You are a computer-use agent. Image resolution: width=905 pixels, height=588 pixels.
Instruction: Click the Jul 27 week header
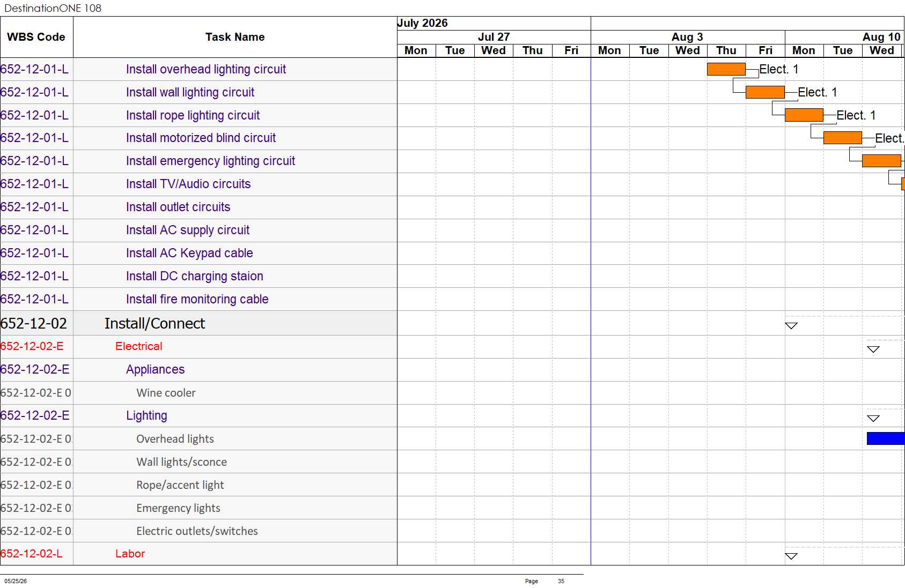[494, 37]
